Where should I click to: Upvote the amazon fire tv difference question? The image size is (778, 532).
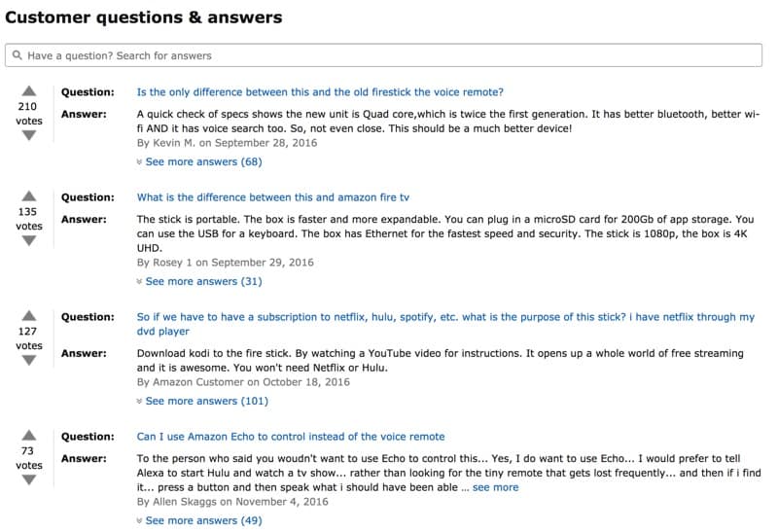point(28,195)
